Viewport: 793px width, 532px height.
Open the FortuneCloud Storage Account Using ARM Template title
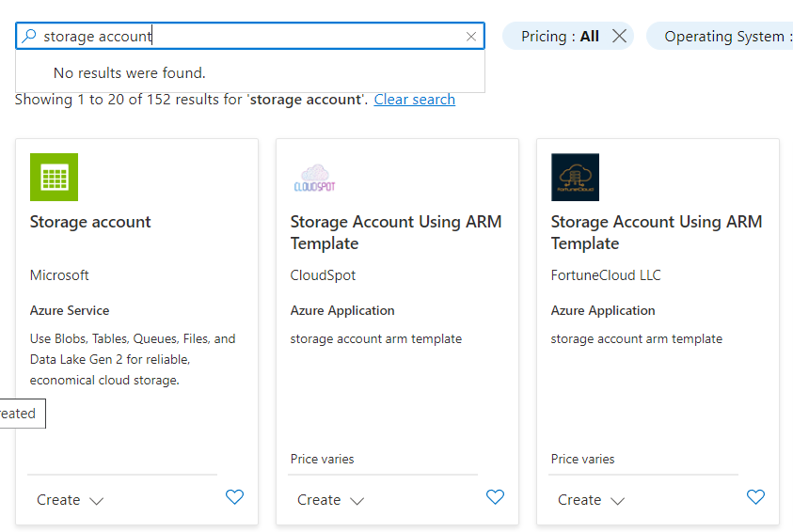(x=657, y=232)
